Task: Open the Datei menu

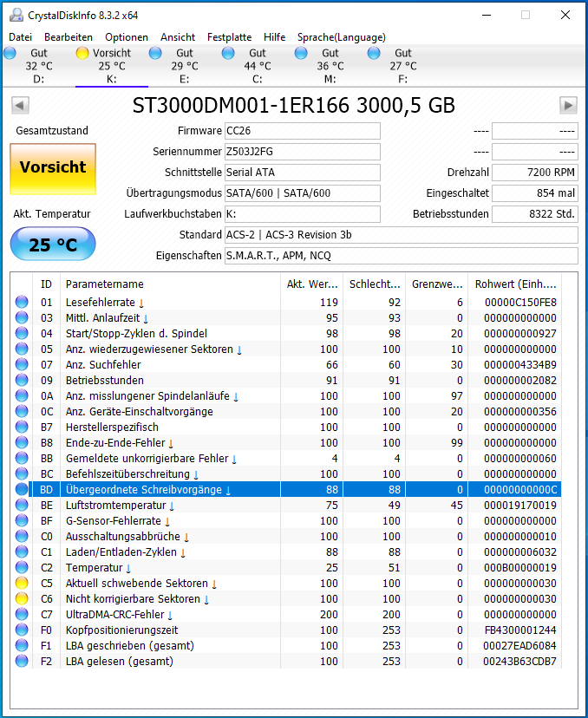Action: pos(21,37)
